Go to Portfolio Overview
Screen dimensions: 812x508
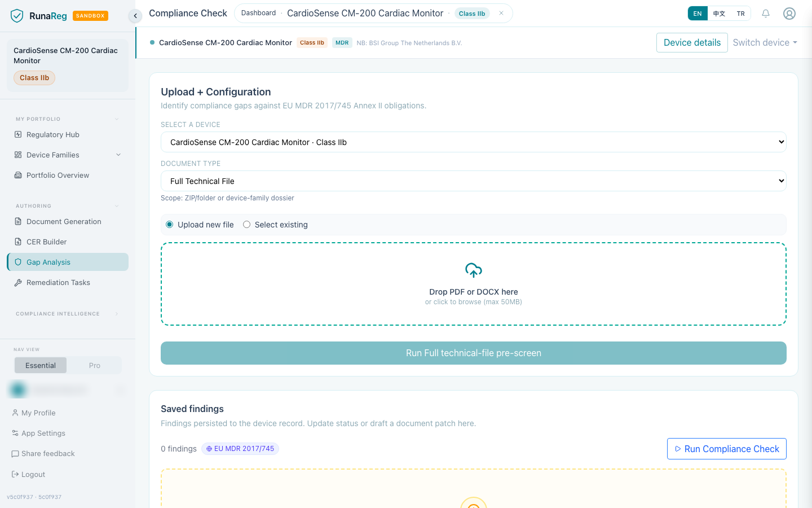coord(68,175)
